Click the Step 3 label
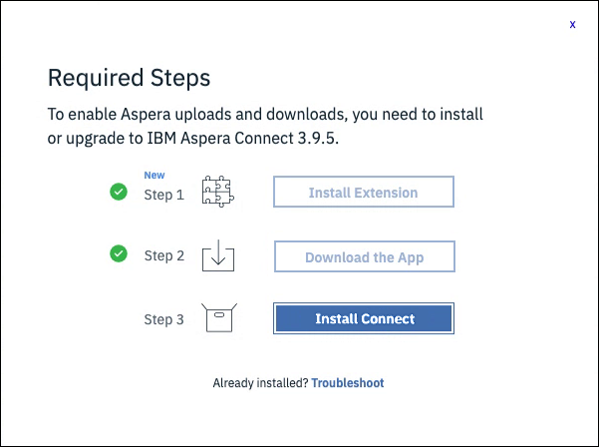 164,319
